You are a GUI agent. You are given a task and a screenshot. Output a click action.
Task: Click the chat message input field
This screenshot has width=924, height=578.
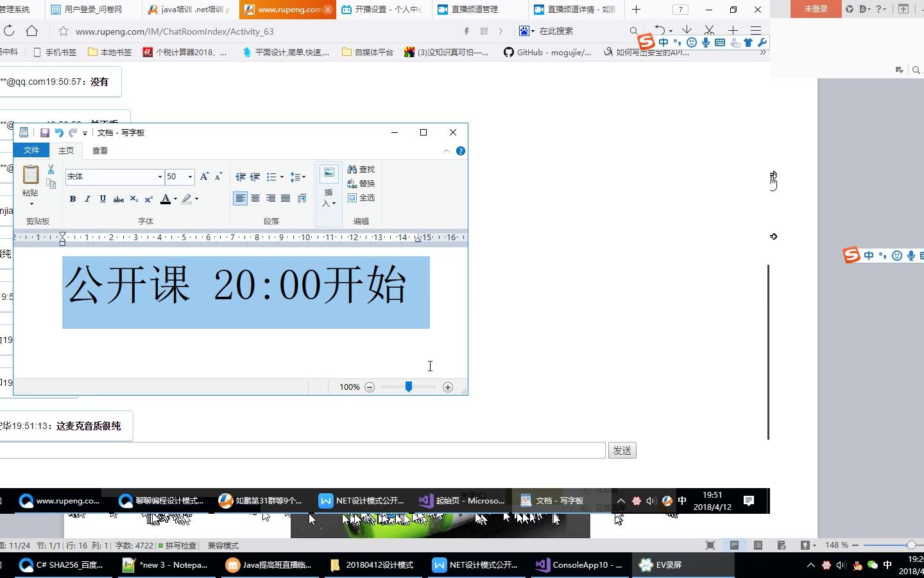[x=302, y=450]
